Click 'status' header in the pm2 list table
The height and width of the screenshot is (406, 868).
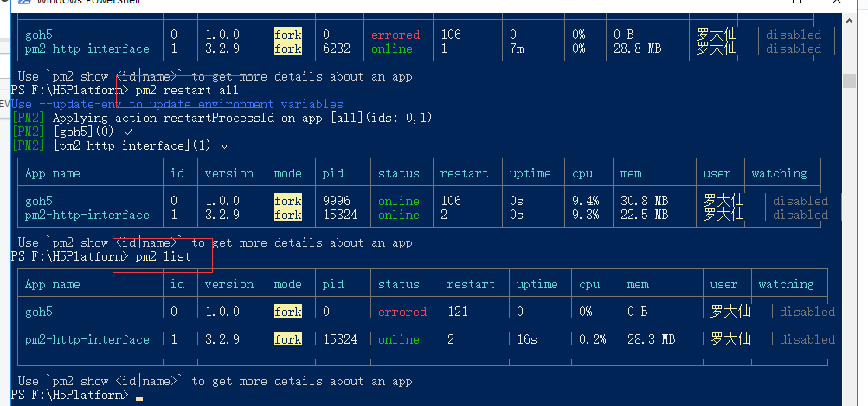[399, 284]
